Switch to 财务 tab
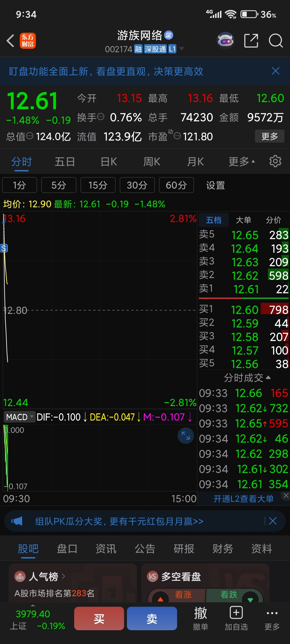The image size is (290, 644). pyautogui.click(x=223, y=549)
